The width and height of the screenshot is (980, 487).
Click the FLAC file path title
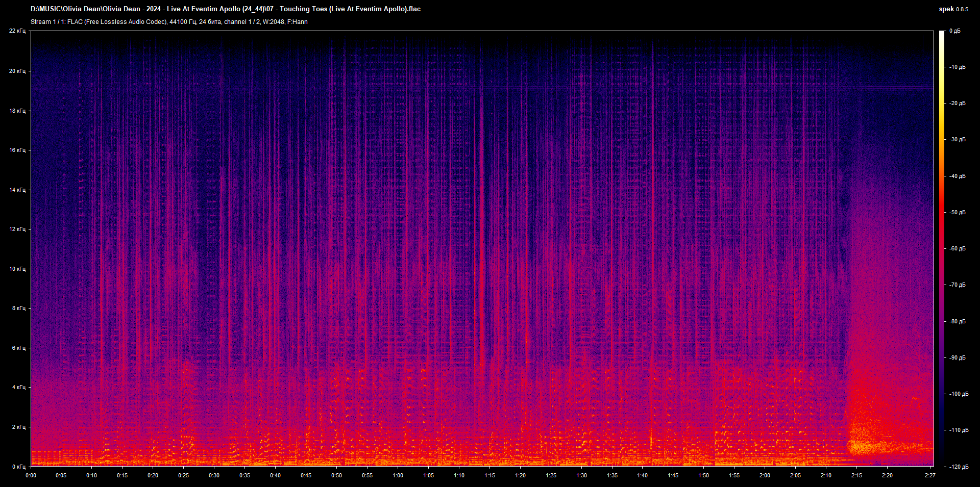(226, 9)
